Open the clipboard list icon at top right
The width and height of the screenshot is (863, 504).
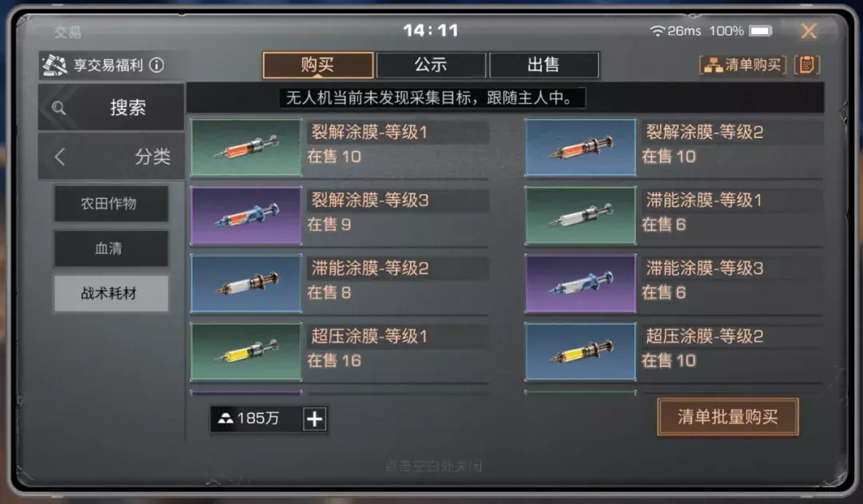(x=807, y=65)
